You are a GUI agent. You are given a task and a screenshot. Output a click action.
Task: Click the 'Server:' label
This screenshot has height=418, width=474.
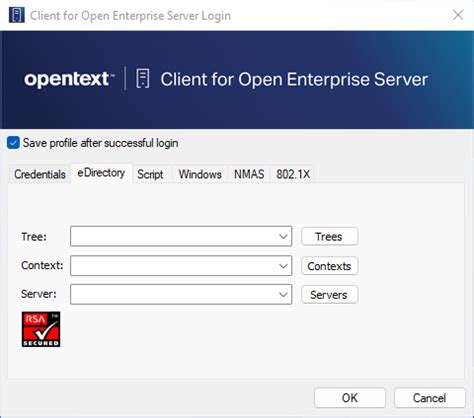point(39,294)
